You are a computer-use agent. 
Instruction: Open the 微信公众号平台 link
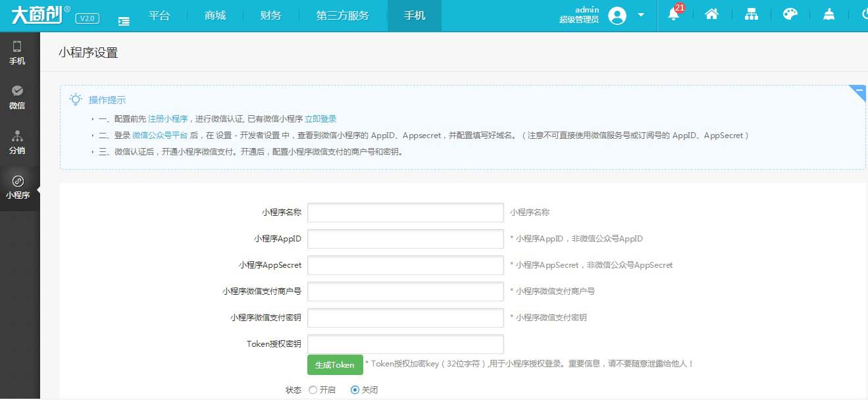(160, 136)
